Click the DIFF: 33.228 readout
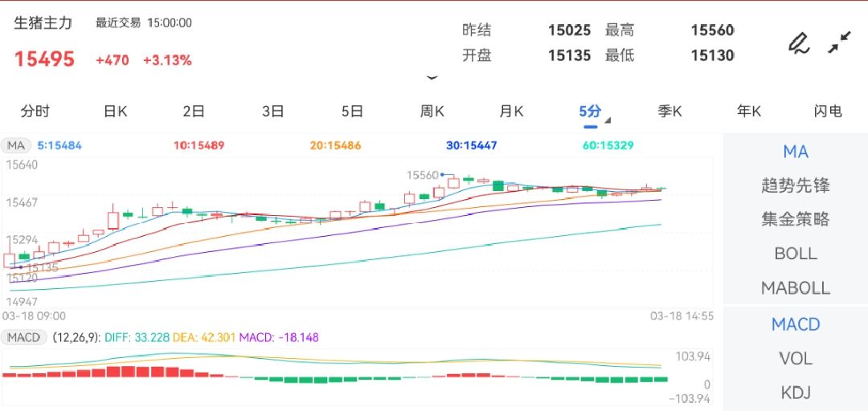The width and height of the screenshot is (868, 411). [x=138, y=337]
